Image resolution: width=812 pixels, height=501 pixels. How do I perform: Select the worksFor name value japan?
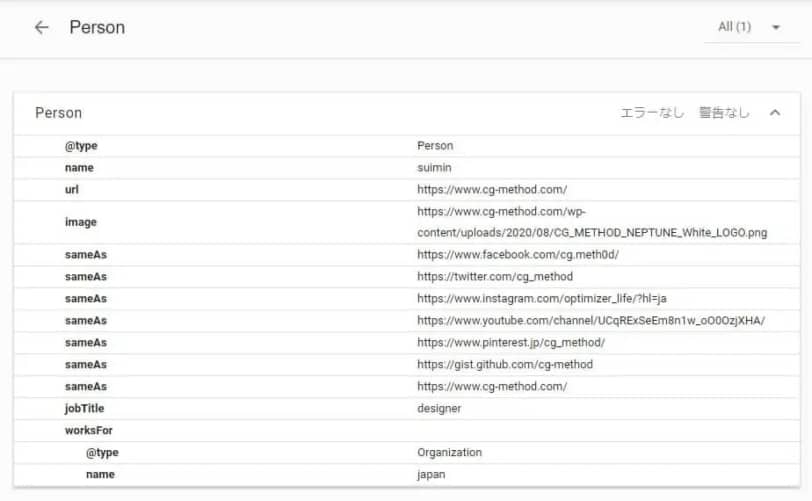coord(431,475)
